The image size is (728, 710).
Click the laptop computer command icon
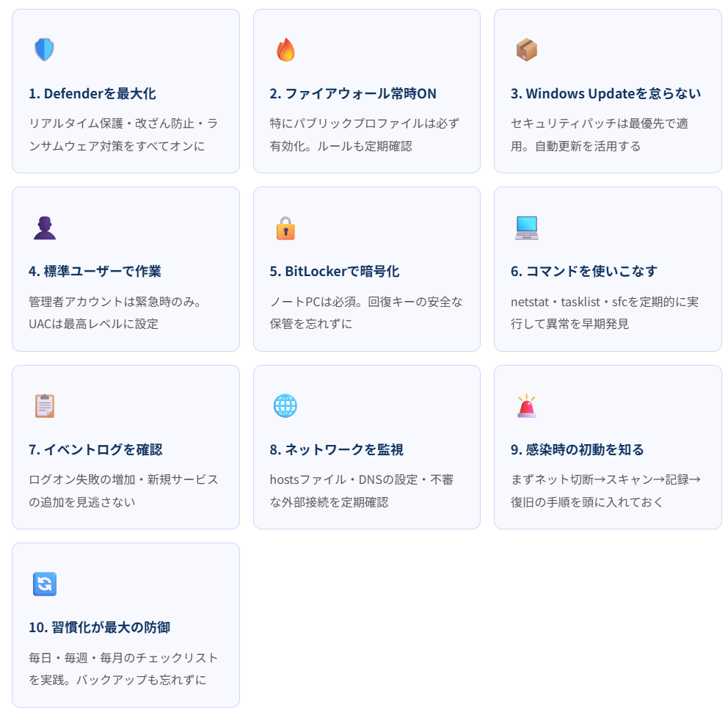[x=526, y=228]
